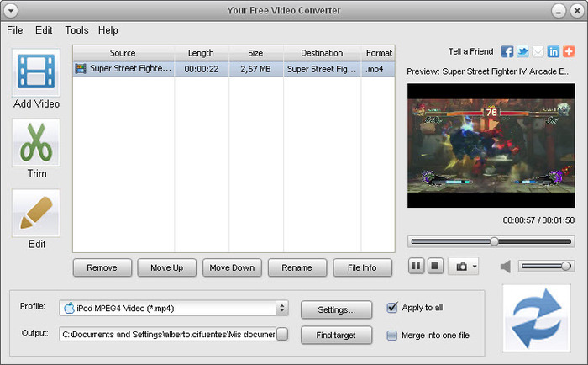Take a snapshot with the camera icon

tap(461, 267)
